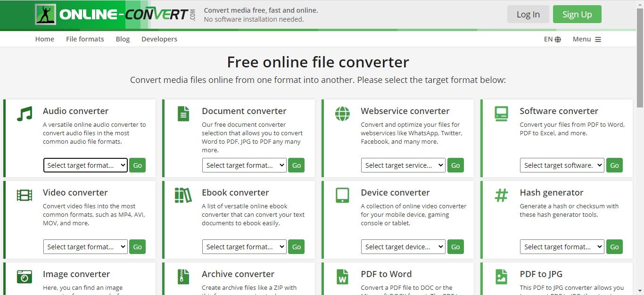Click the PDF to Word file icon
Image resolution: width=644 pixels, height=295 pixels.
(x=342, y=277)
